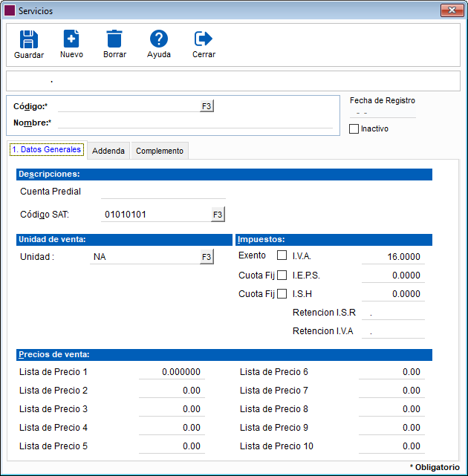Toggle Cuota Fij checkbox for I.E.P.S.
This screenshot has height=476, width=468.
[x=282, y=275]
